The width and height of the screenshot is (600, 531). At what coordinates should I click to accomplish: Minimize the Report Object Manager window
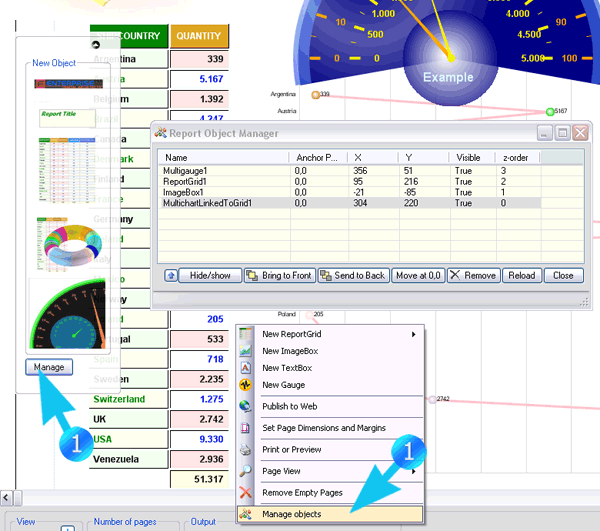point(544,133)
